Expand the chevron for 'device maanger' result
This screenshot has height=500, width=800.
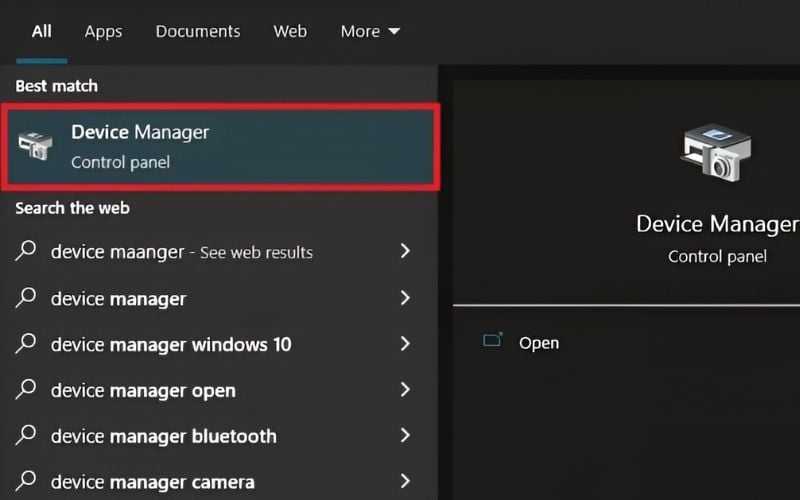405,251
